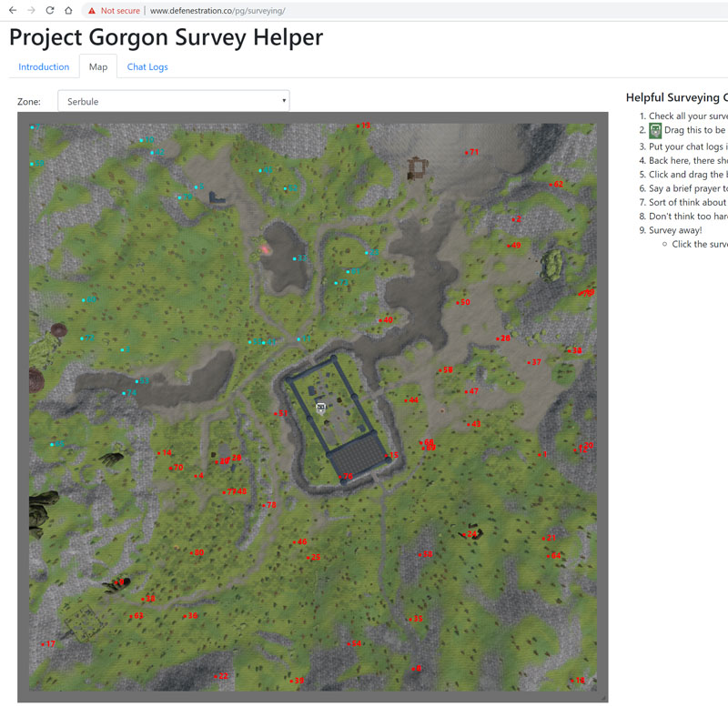This screenshot has width=728, height=707.
Task: Click red survey marker 63
Action: point(136,616)
